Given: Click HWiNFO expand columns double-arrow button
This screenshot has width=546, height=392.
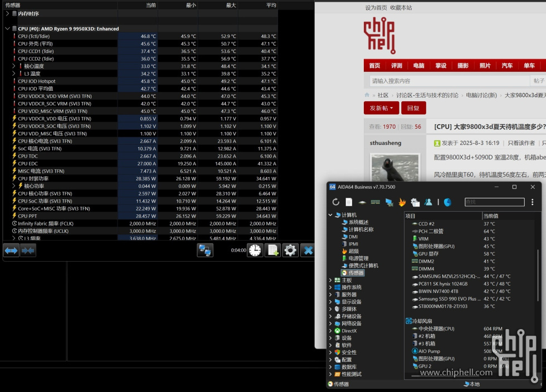Looking at the screenshot, I should point(11,251).
